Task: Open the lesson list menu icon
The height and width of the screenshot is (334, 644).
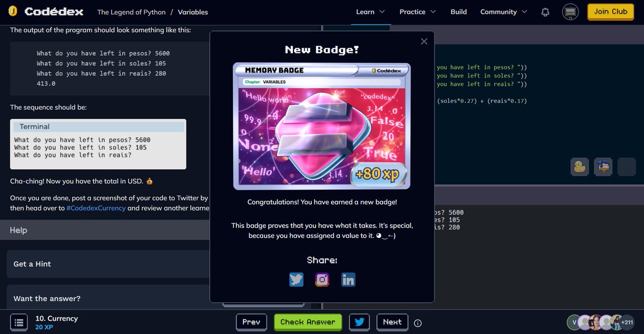Action: (19, 323)
